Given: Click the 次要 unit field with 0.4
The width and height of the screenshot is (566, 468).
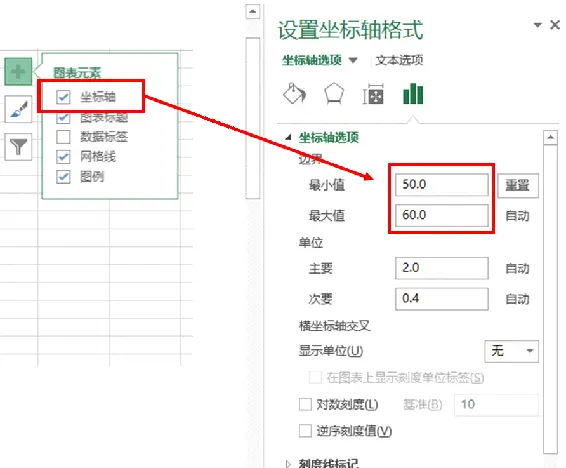Looking at the screenshot, I should click(x=442, y=299).
